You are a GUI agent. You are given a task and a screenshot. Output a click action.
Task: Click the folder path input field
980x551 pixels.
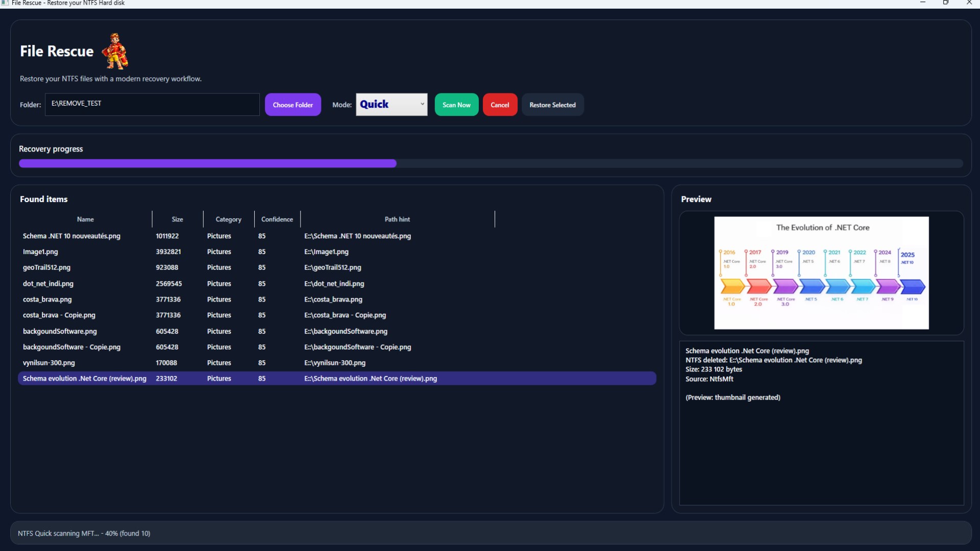pos(152,104)
